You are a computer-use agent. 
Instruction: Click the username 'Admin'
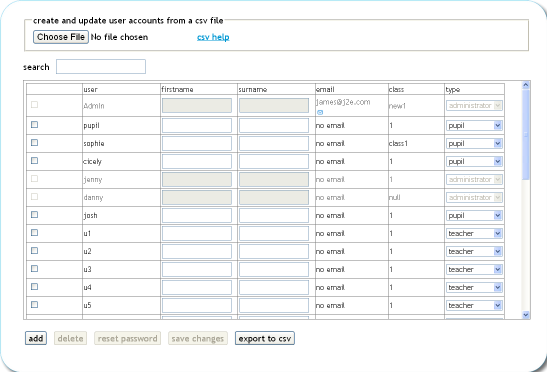coord(93,106)
